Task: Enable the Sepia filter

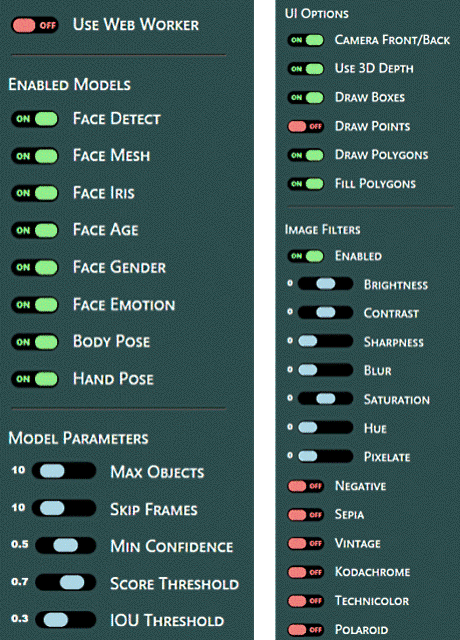Action: coord(306,514)
